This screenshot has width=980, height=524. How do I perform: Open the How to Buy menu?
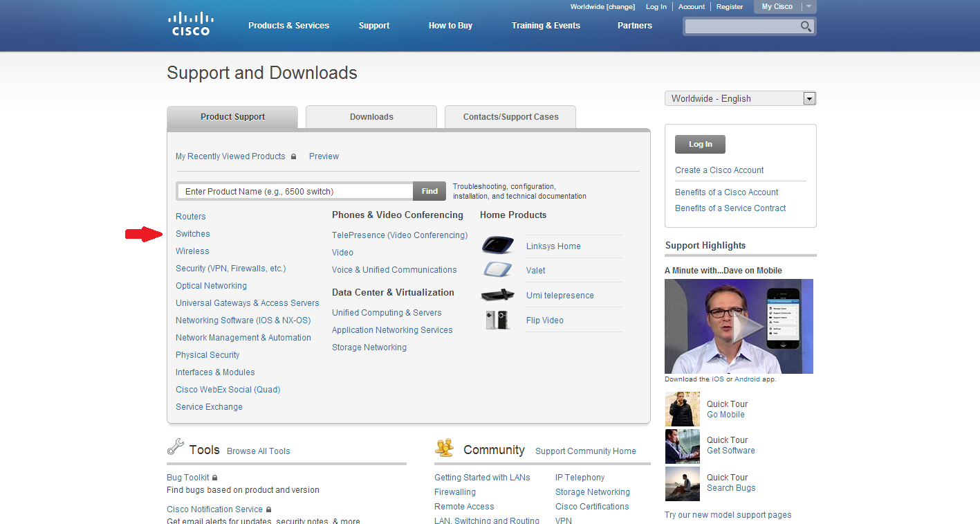click(x=450, y=26)
